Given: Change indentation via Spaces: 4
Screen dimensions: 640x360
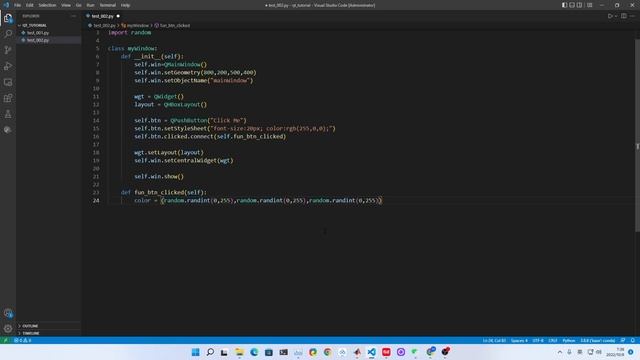Looking at the screenshot, I should point(519,340).
